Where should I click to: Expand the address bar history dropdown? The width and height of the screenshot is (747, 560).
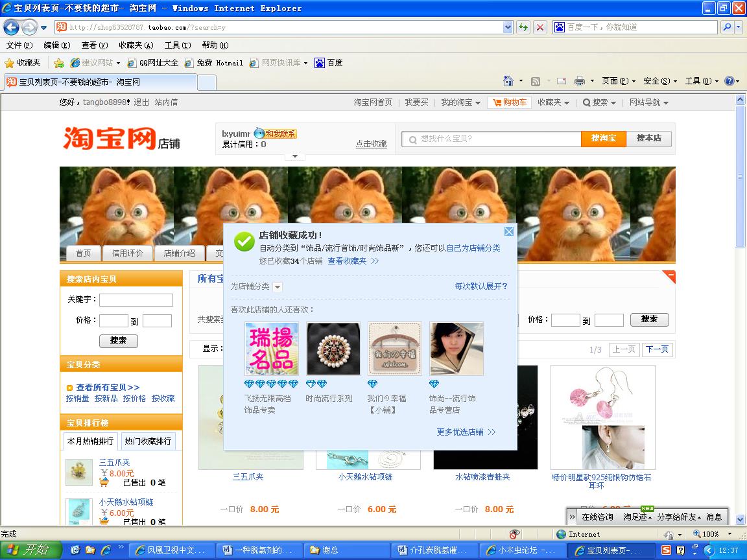click(508, 27)
